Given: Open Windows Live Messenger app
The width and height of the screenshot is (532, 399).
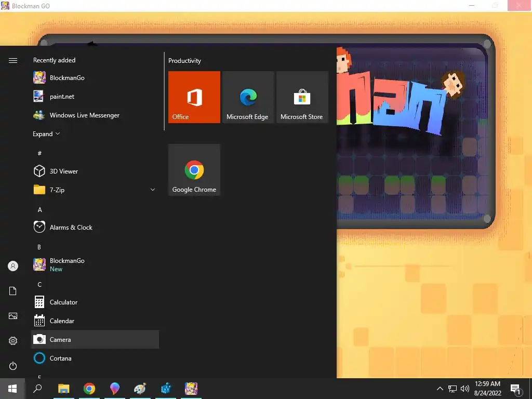Looking at the screenshot, I should coord(95,115).
